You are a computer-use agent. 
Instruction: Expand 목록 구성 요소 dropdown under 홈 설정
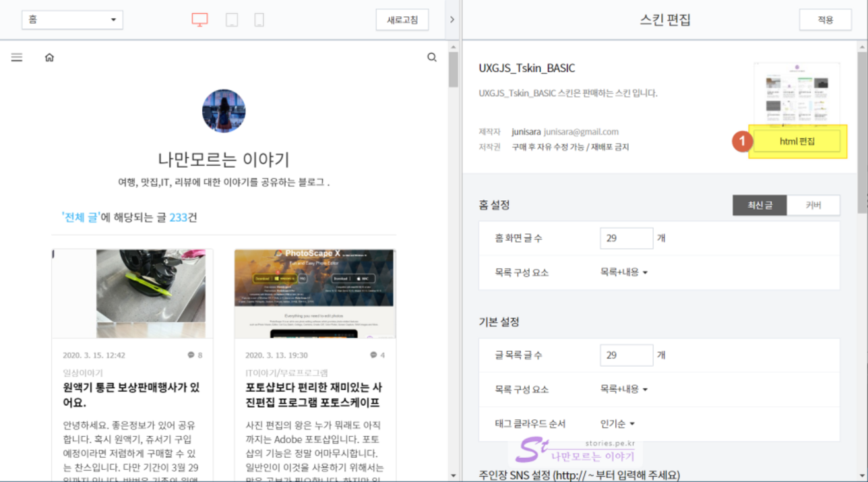(623, 272)
